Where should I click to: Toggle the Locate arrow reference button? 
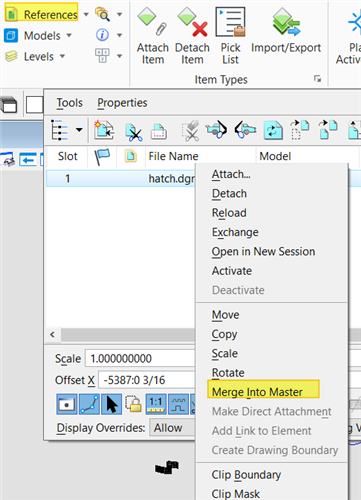point(112,404)
